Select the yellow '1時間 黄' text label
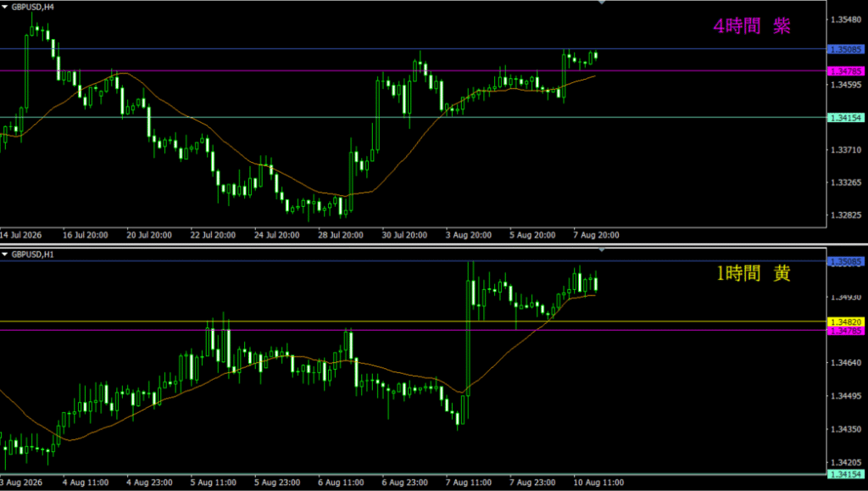Screen dimensions: 868x491 [x=754, y=273]
